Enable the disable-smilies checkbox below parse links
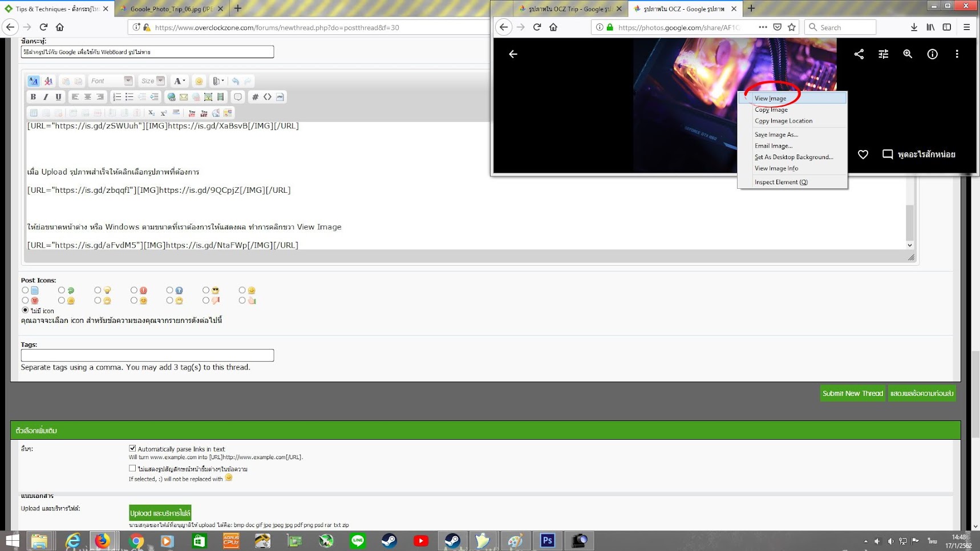 132,468
